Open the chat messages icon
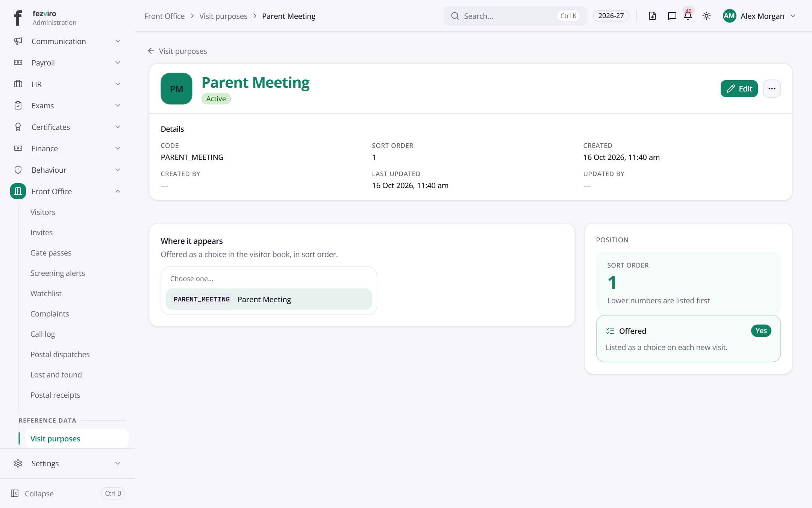Image resolution: width=812 pixels, height=508 pixels. [x=672, y=16]
